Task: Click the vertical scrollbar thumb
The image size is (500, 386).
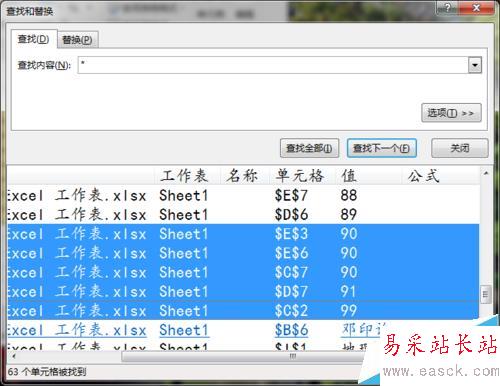Action: point(486,294)
